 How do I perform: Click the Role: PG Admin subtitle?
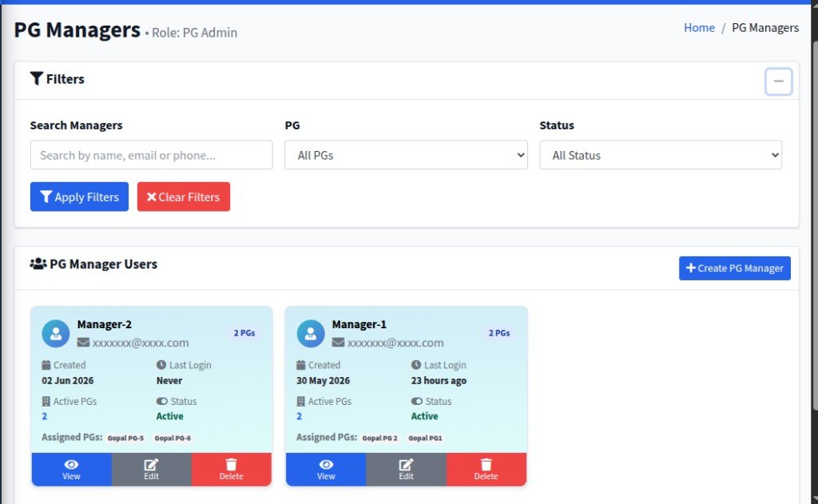pyautogui.click(x=194, y=32)
